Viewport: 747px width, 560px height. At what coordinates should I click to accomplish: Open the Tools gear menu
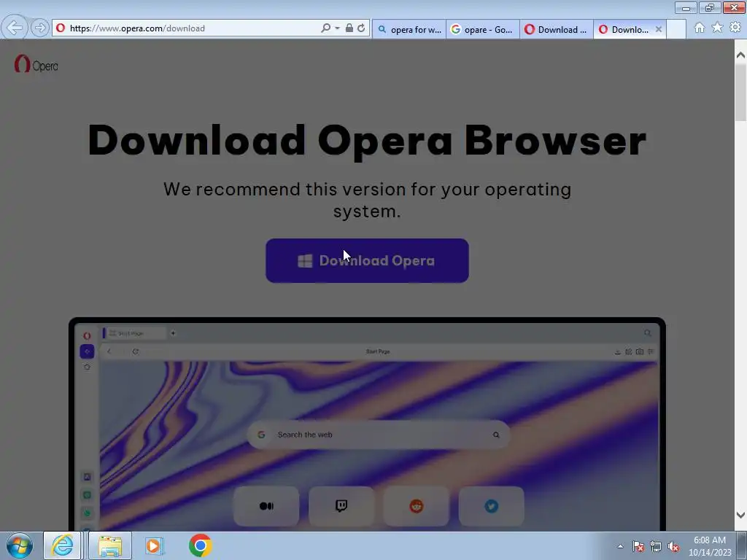click(735, 28)
